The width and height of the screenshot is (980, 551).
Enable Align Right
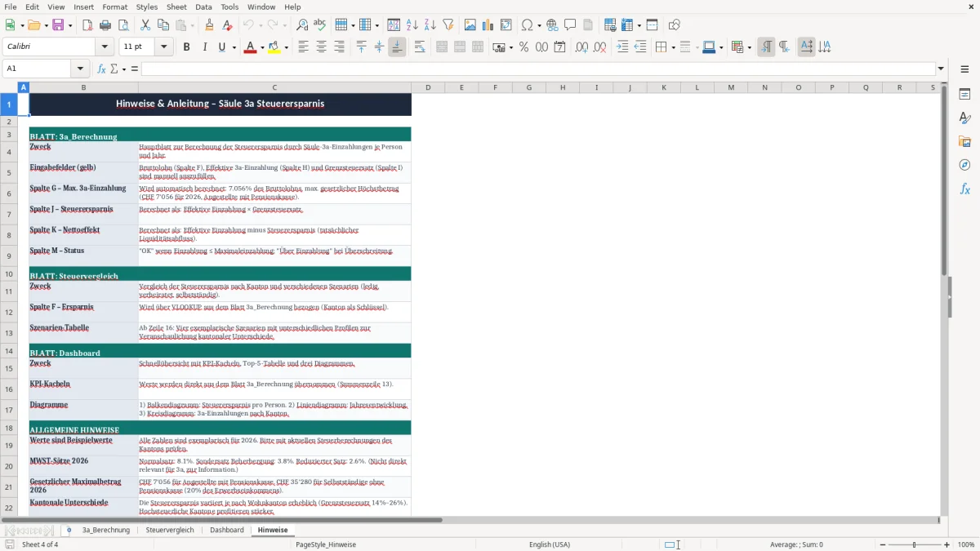click(x=339, y=47)
